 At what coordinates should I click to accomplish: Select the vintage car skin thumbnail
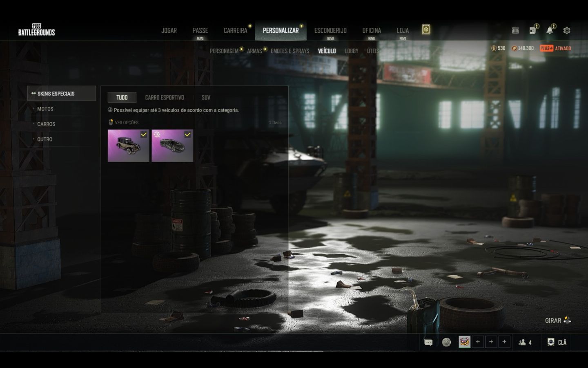tap(128, 146)
